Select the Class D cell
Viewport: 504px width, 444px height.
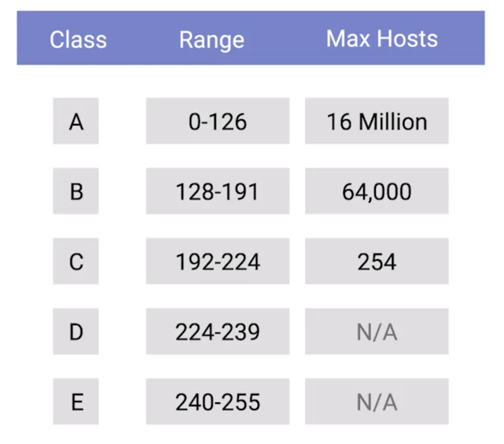[76, 332]
